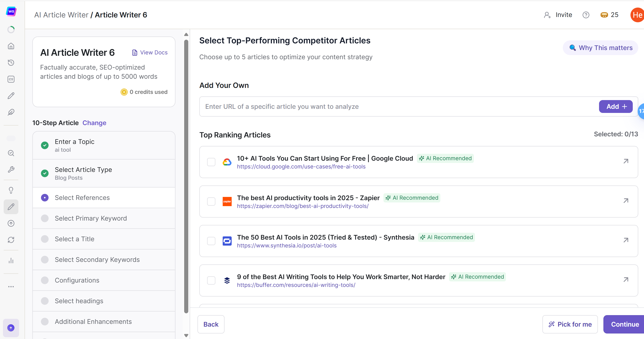Open Google Cloud article external link arrow
This screenshot has height=339, width=644.
[626, 161]
